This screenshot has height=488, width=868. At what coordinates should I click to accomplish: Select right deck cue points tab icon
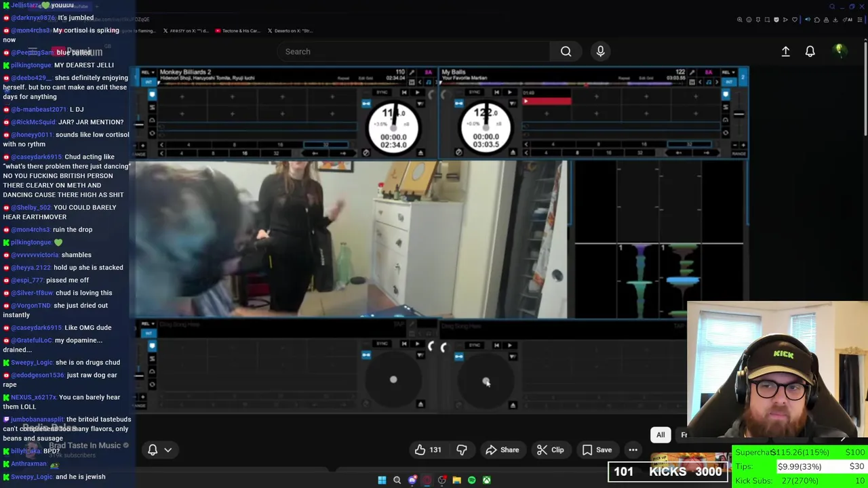coord(725,94)
